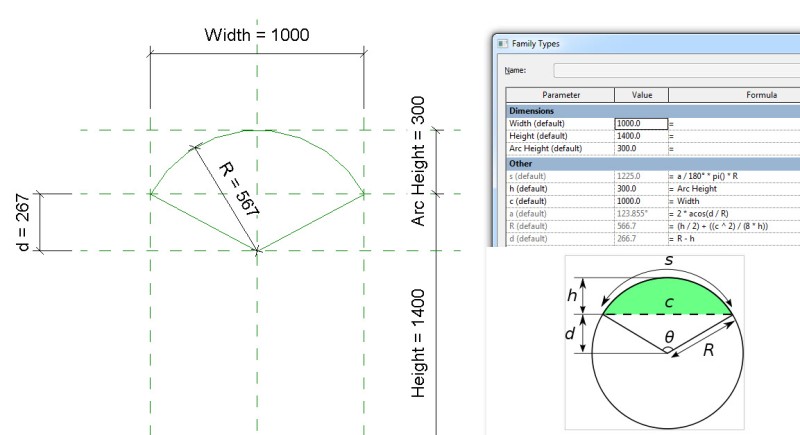Image resolution: width=800 pixels, height=435 pixels.
Task: Click the Family Types dialog window icon
Action: coord(500,44)
